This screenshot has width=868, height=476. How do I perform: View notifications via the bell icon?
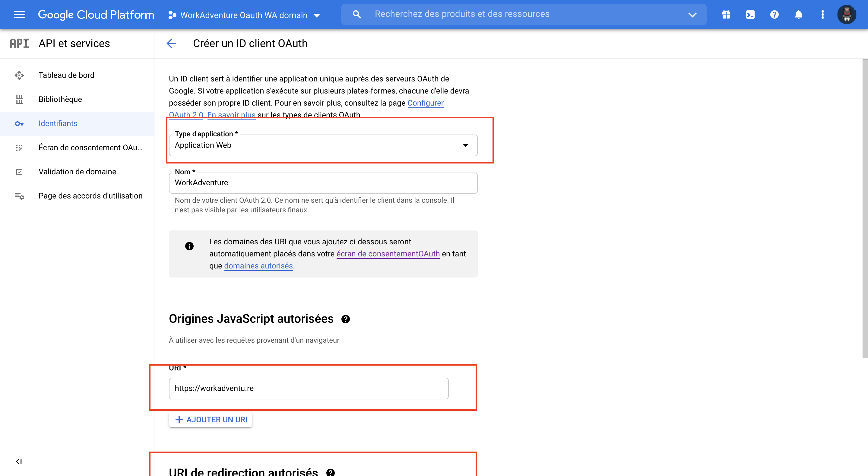798,14
